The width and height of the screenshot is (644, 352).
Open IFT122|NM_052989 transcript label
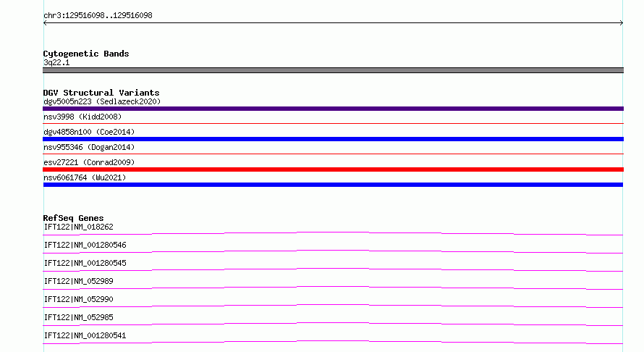(78, 281)
